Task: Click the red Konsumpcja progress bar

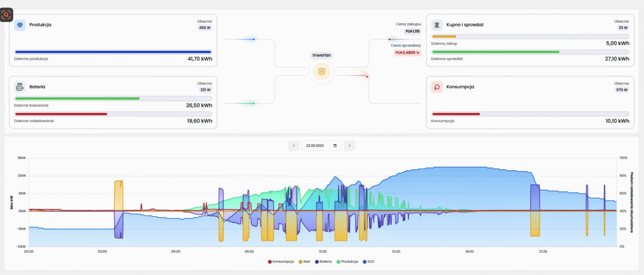Action: 530,114
